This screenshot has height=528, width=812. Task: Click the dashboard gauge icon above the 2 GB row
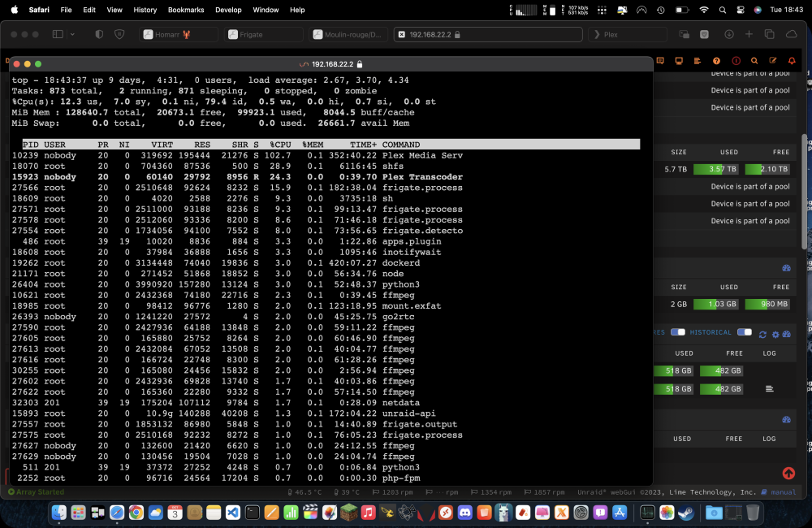[787, 268]
